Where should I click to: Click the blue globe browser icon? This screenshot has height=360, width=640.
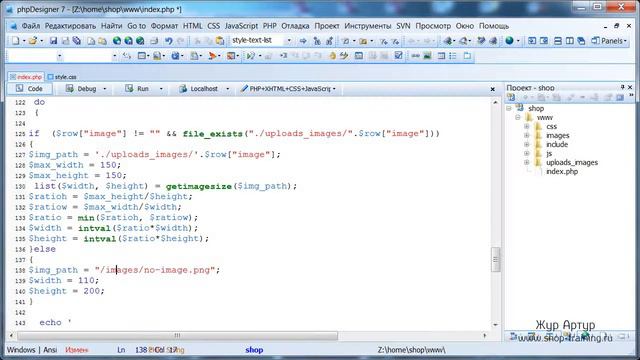(509, 41)
